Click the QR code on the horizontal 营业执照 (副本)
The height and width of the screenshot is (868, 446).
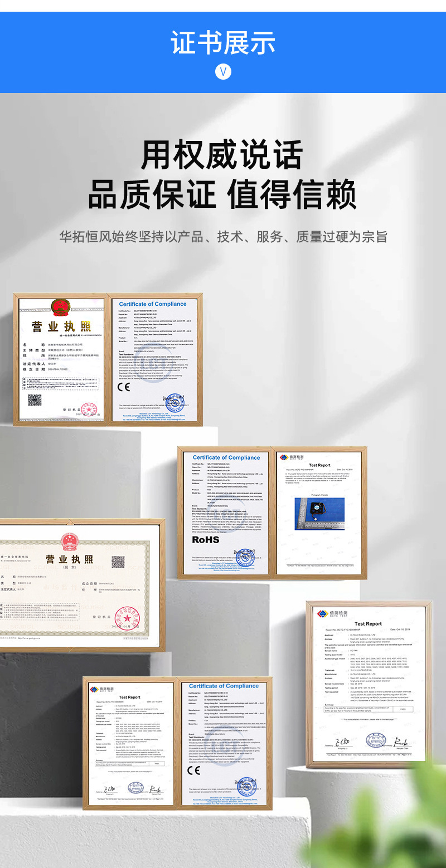tap(118, 562)
